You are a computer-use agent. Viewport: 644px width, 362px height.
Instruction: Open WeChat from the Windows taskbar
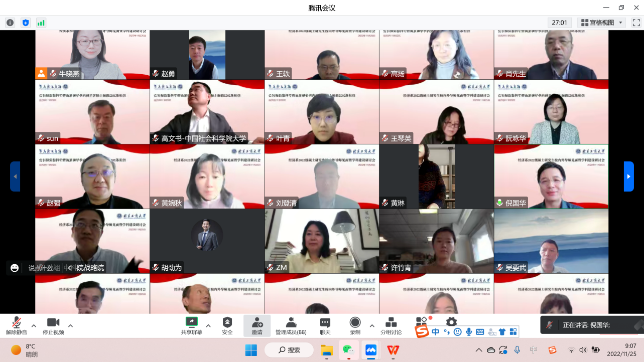coord(348,349)
